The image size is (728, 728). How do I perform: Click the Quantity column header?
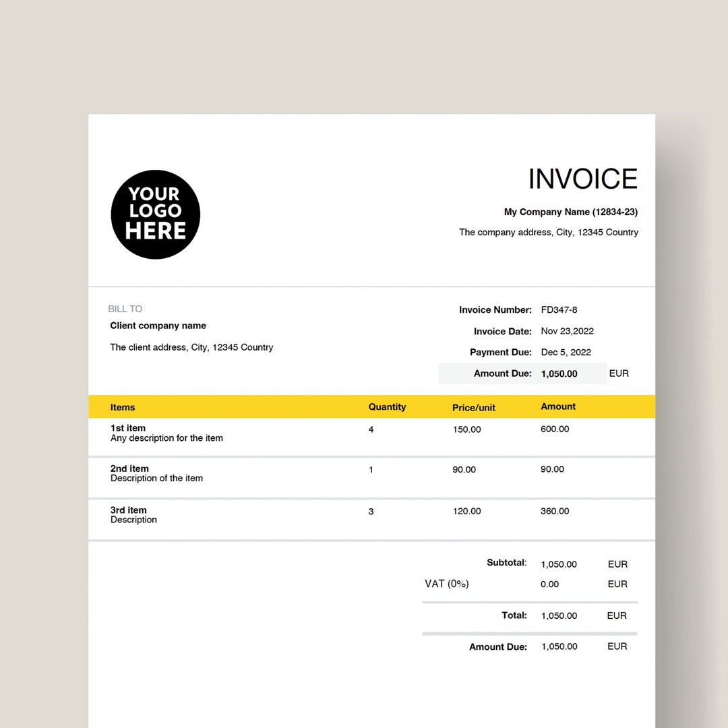click(387, 406)
